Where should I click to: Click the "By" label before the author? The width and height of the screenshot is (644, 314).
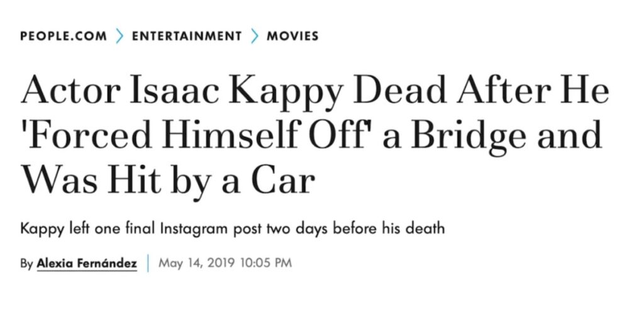click(x=26, y=263)
